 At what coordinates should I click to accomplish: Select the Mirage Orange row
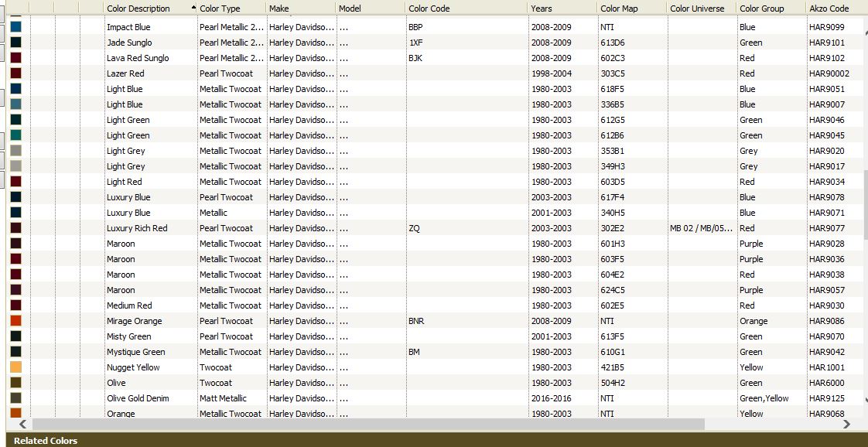tap(434, 321)
